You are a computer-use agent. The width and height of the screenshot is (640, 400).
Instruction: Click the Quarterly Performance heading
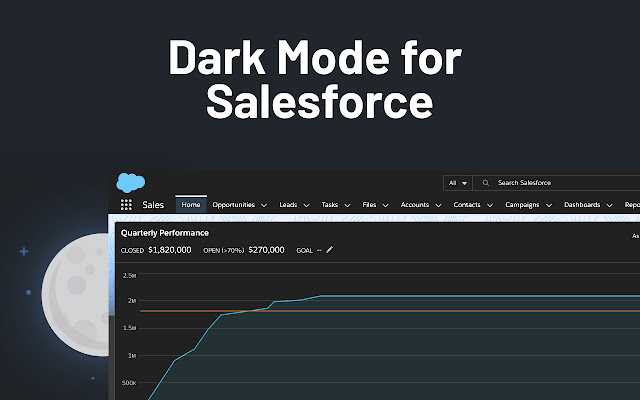[165, 233]
